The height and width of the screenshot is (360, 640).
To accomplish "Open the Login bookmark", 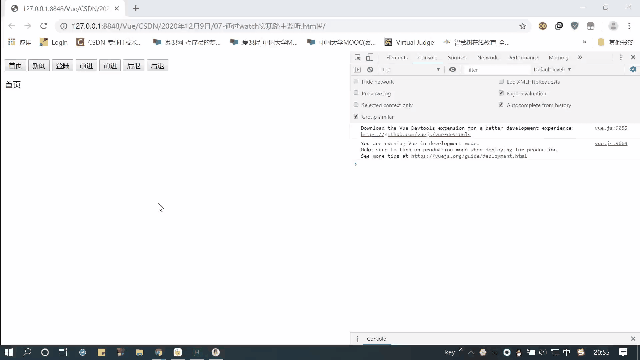I will 53,42.
